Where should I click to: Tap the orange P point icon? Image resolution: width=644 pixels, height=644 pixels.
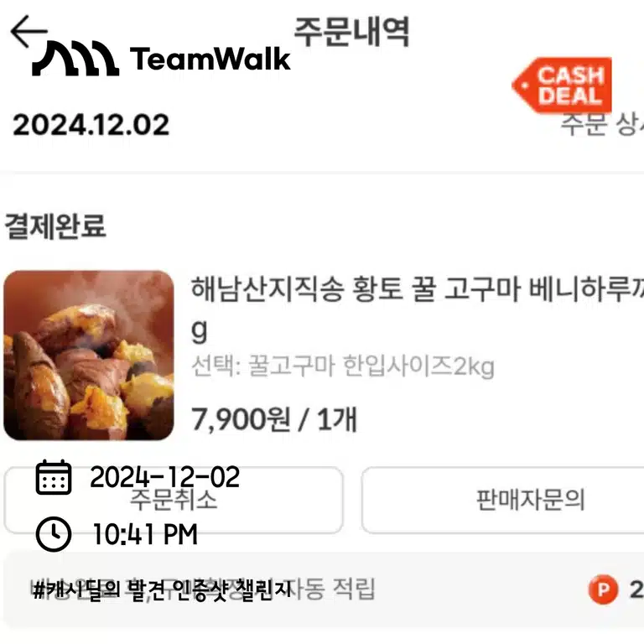pyautogui.click(x=603, y=589)
